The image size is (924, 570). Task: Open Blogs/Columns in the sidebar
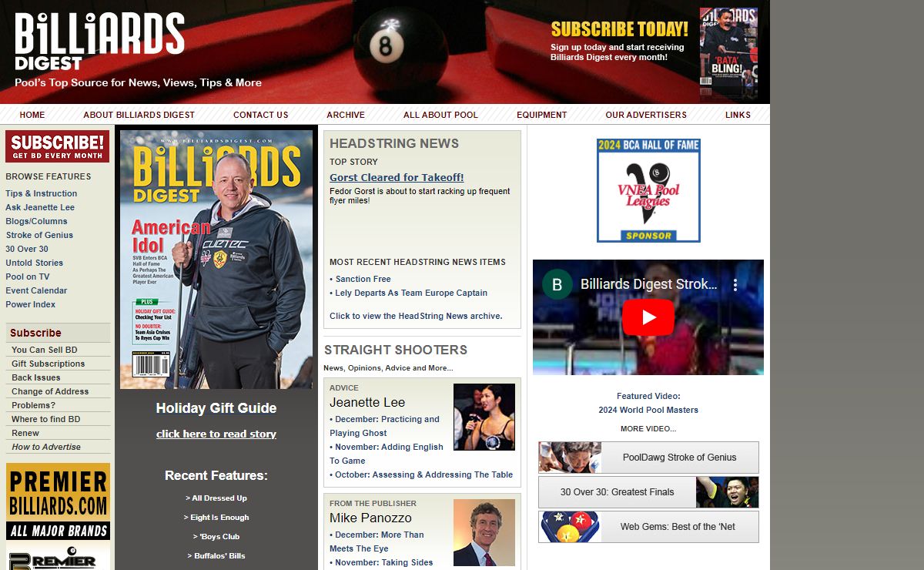[37, 221]
